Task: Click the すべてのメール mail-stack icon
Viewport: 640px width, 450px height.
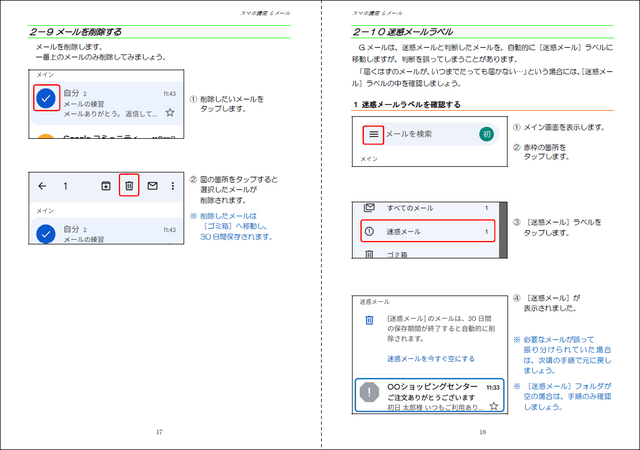Action: pyautogui.click(x=369, y=207)
